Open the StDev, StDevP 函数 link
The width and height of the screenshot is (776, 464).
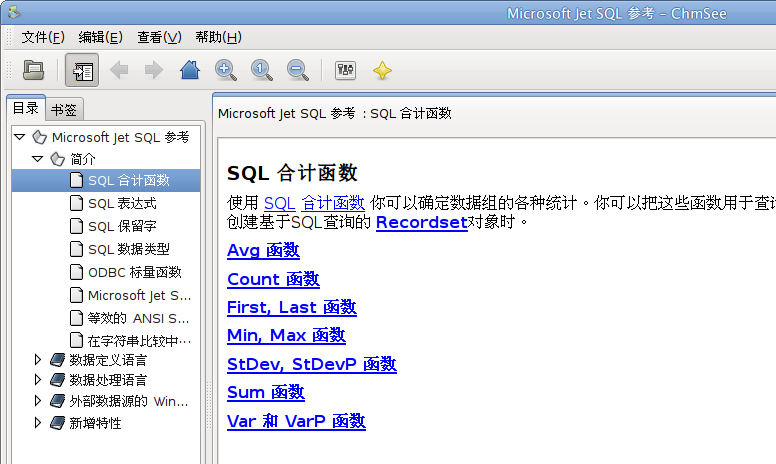(312, 365)
